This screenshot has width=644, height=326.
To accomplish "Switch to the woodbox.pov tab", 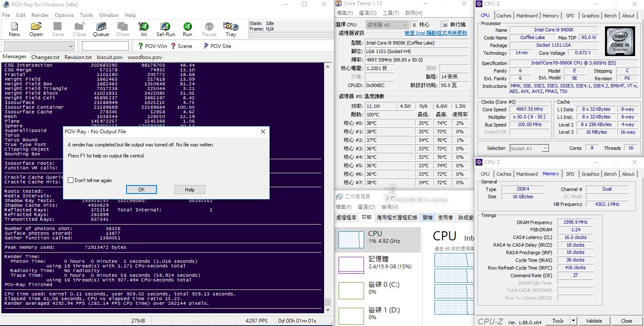I will (145, 57).
